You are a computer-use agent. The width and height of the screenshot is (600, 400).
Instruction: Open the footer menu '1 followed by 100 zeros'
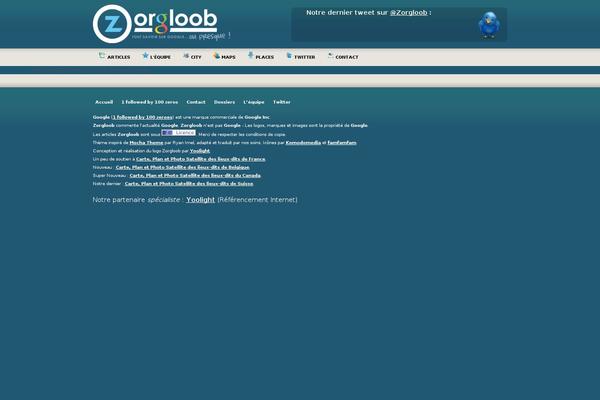[150, 102]
